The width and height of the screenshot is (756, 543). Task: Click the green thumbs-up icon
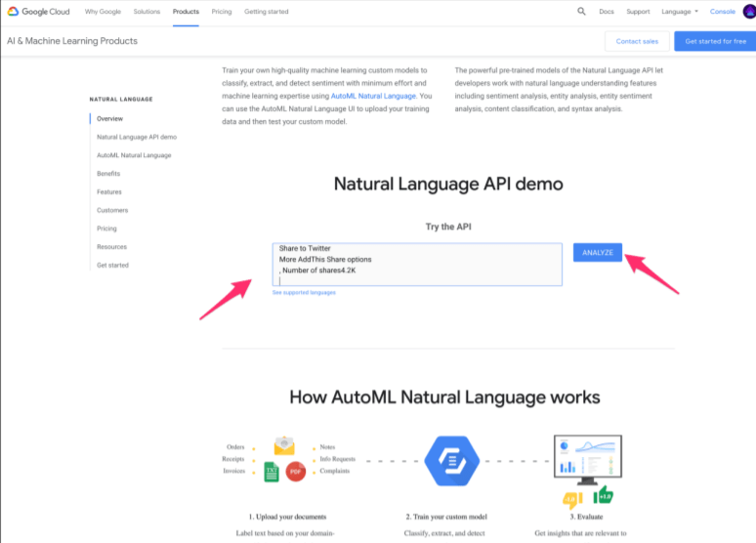coord(604,495)
